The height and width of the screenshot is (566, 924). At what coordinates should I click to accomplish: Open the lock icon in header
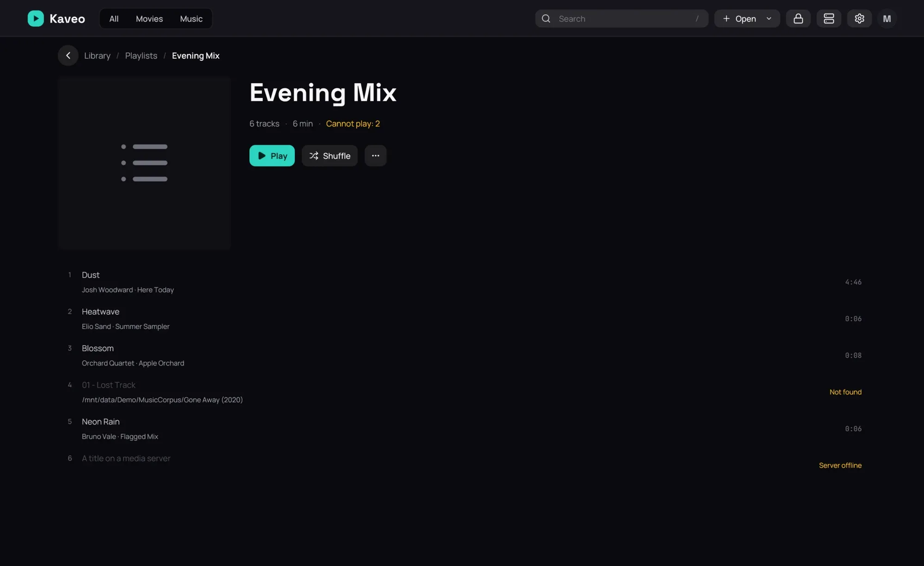click(x=798, y=18)
